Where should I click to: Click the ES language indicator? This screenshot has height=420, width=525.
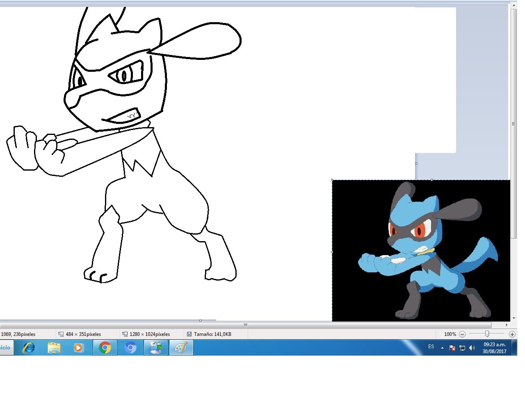(431, 347)
